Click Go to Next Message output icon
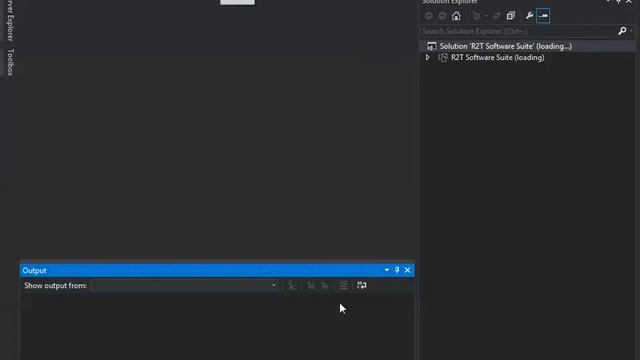 (324, 285)
